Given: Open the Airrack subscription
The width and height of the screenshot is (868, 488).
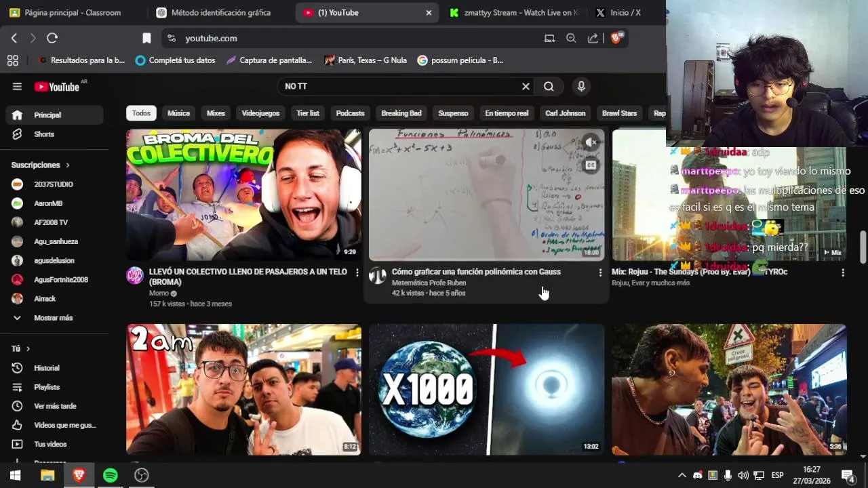Looking at the screenshot, I should pos(54,298).
